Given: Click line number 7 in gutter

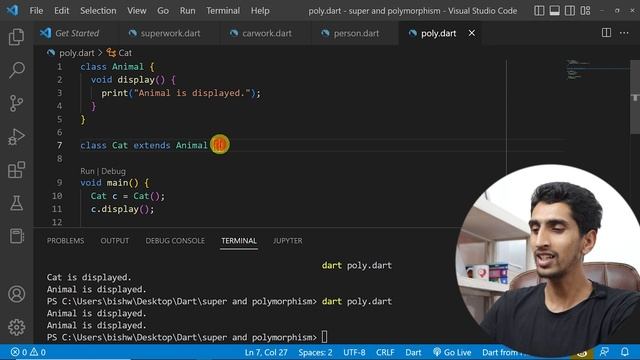Looking at the screenshot, I should [60, 145].
